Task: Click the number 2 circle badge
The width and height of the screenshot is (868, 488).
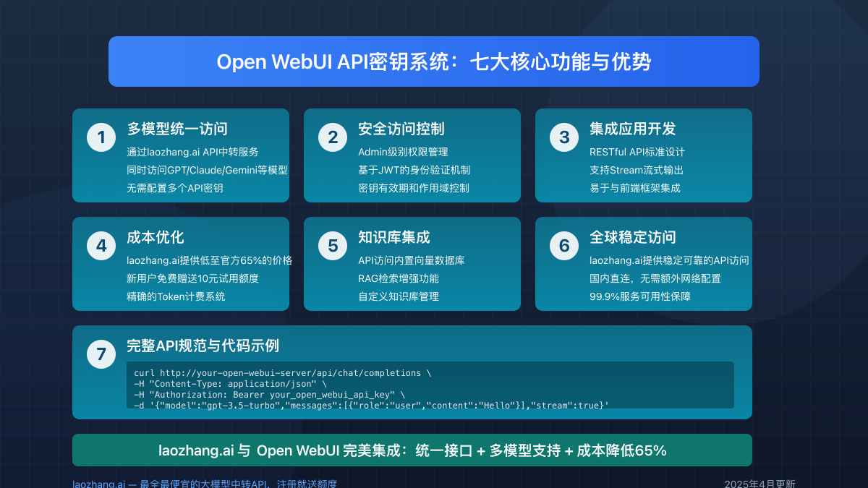Action: (x=333, y=137)
